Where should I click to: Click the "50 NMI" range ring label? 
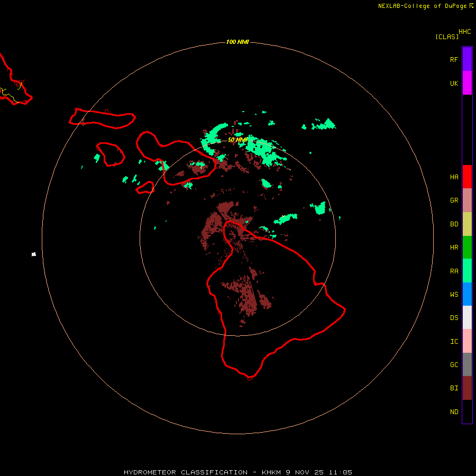coord(237,140)
